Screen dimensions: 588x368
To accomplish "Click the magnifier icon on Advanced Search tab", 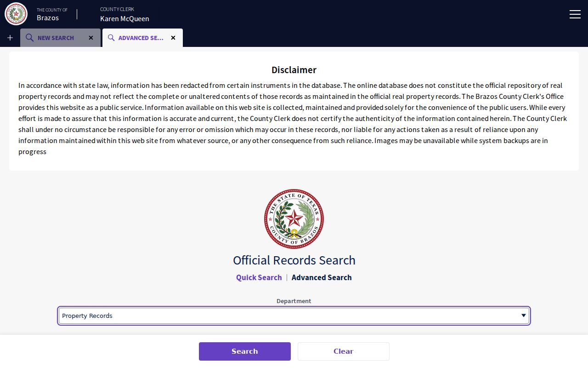I will (111, 38).
